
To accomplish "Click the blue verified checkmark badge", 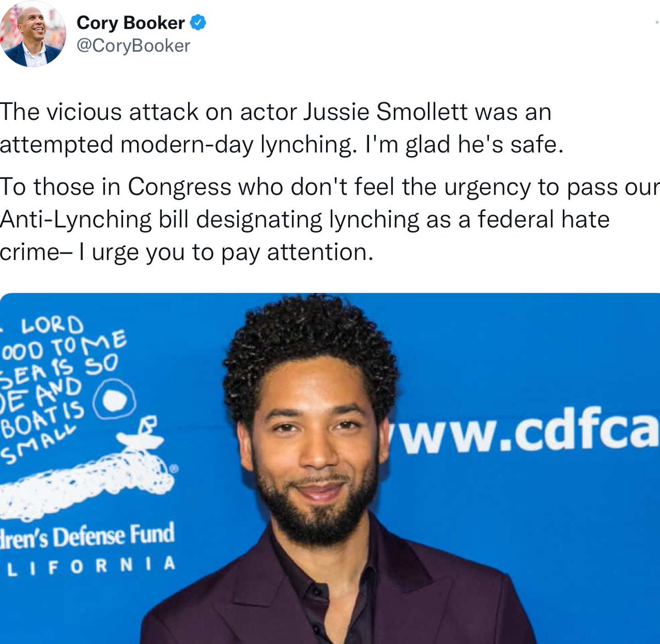I will [x=198, y=23].
